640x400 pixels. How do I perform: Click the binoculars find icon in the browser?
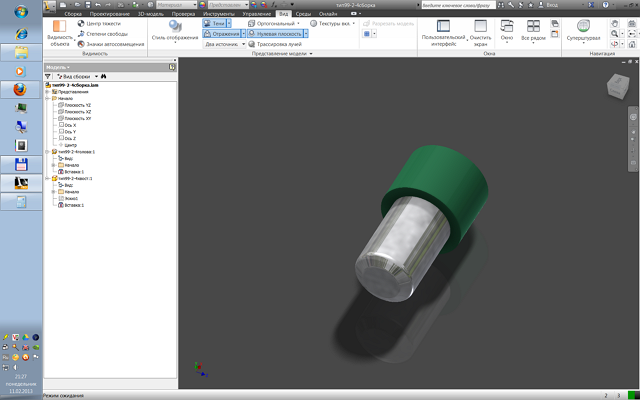pos(103,76)
